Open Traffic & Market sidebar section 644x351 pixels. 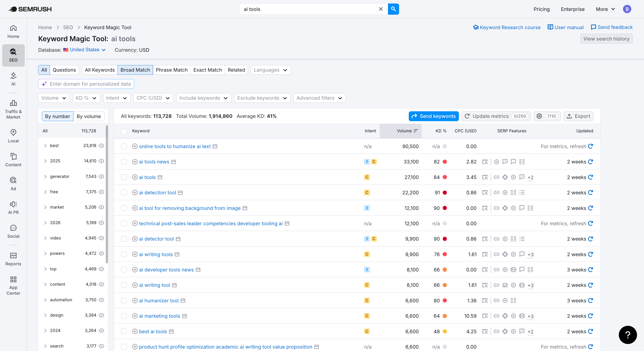click(x=13, y=110)
